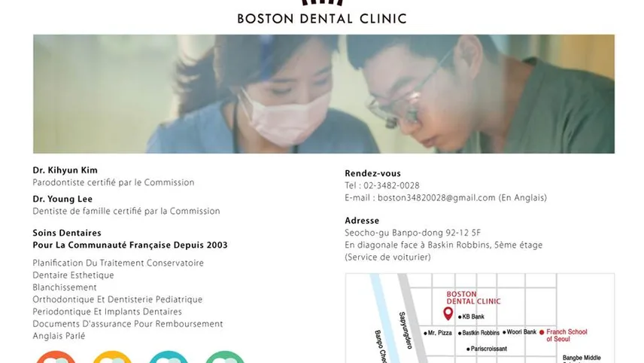Click 'Parodontiste certifié par le Commission' text
The height and width of the screenshot is (363, 644).
[114, 182]
